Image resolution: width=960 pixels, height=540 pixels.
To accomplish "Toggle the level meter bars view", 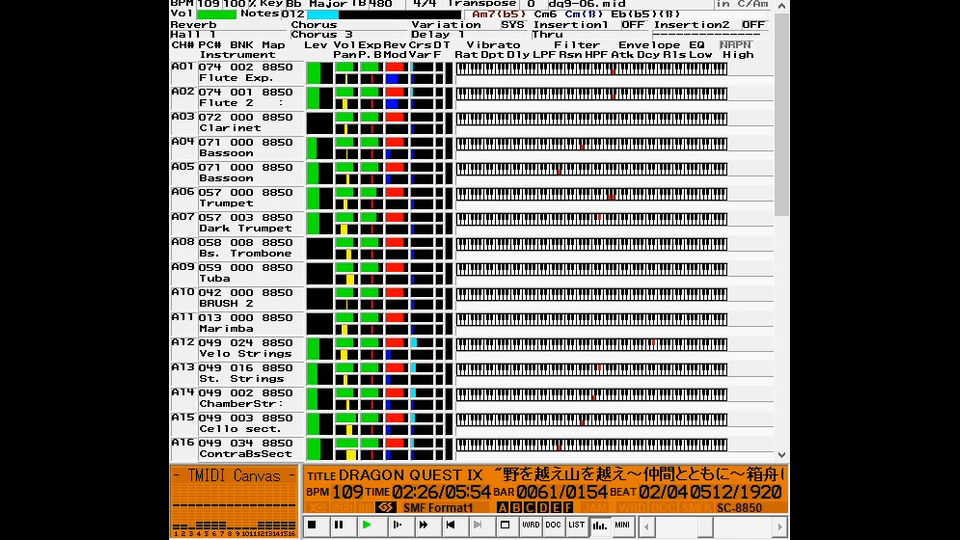I will 599,525.
